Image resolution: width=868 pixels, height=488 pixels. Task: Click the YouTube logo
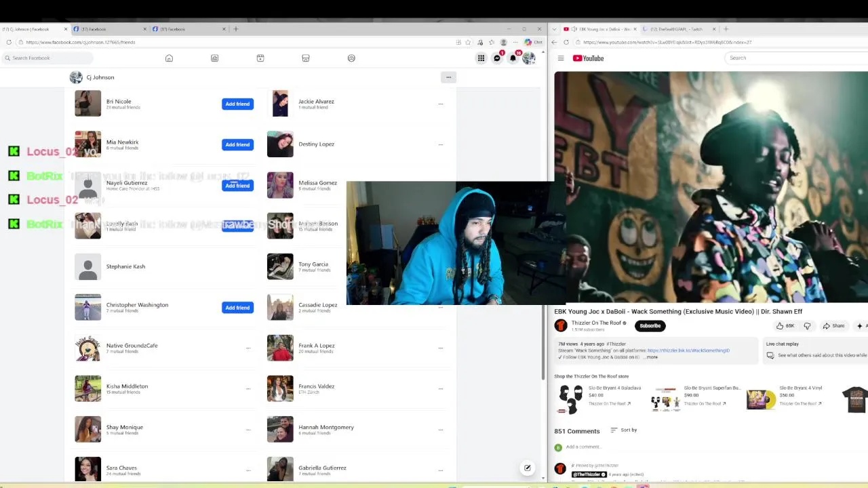588,58
